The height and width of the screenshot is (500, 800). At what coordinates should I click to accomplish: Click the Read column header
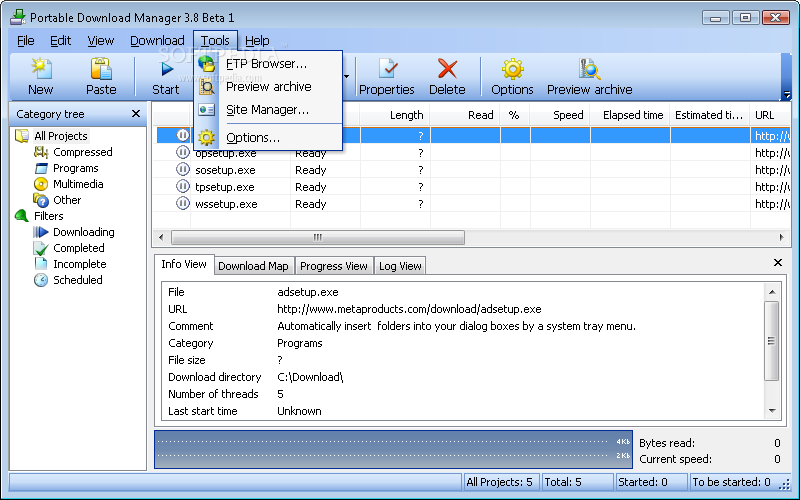click(465, 115)
